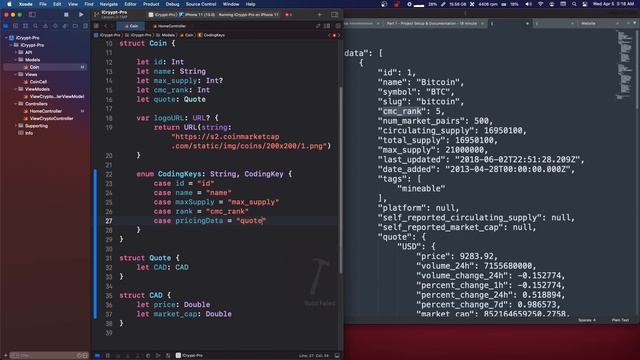This screenshot has width=640, height=360.
Task: Select the Coin file in navigator
Action: [x=45, y=67]
